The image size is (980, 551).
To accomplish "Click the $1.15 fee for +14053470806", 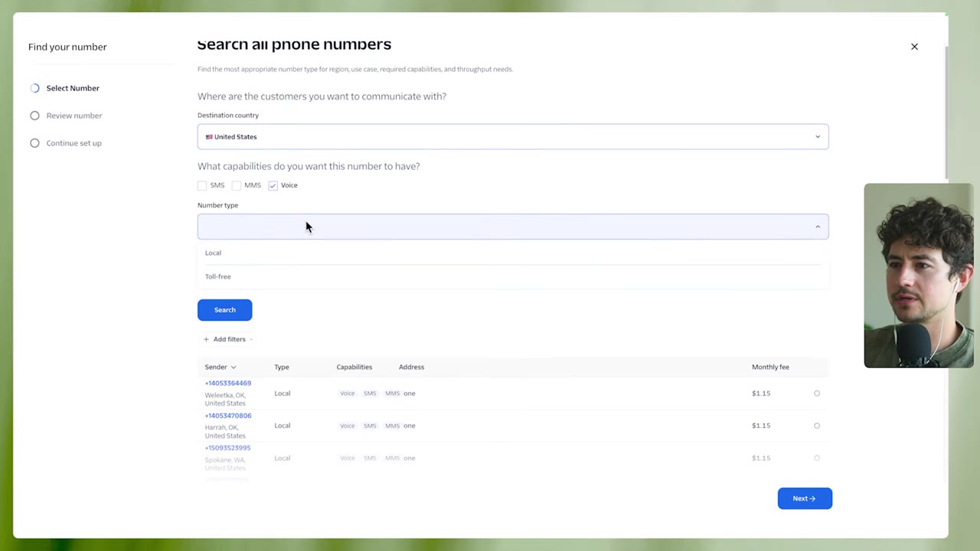I will tap(761, 425).
